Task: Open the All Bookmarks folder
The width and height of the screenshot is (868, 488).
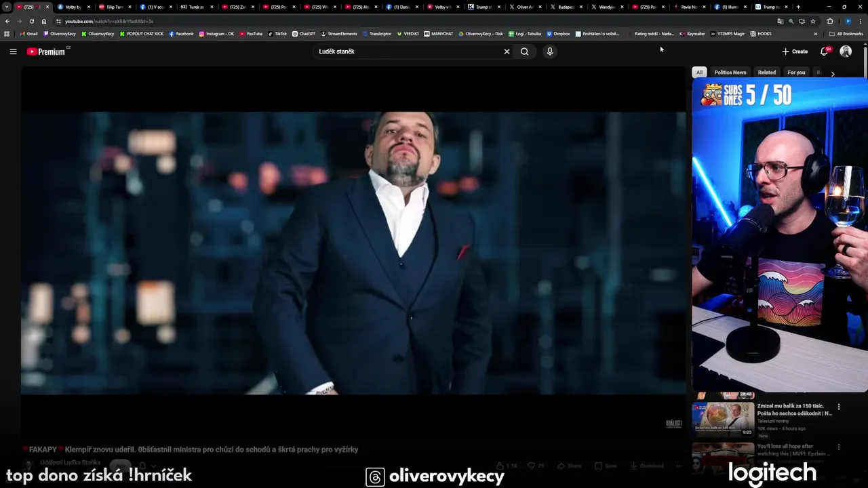Action: pos(846,33)
